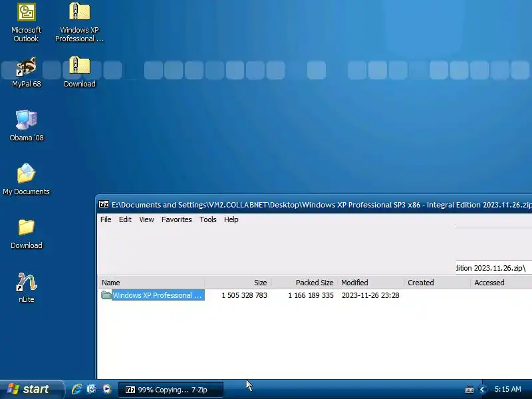532x399 pixels.
Task: Click the Start button
Action: click(32, 389)
